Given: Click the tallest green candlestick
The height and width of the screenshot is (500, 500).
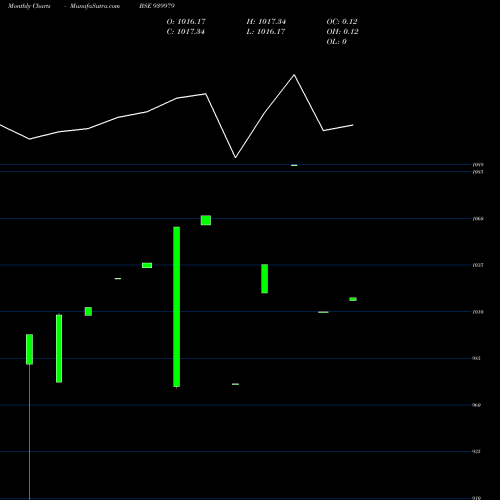Looking at the screenshot, I should (x=177, y=307).
